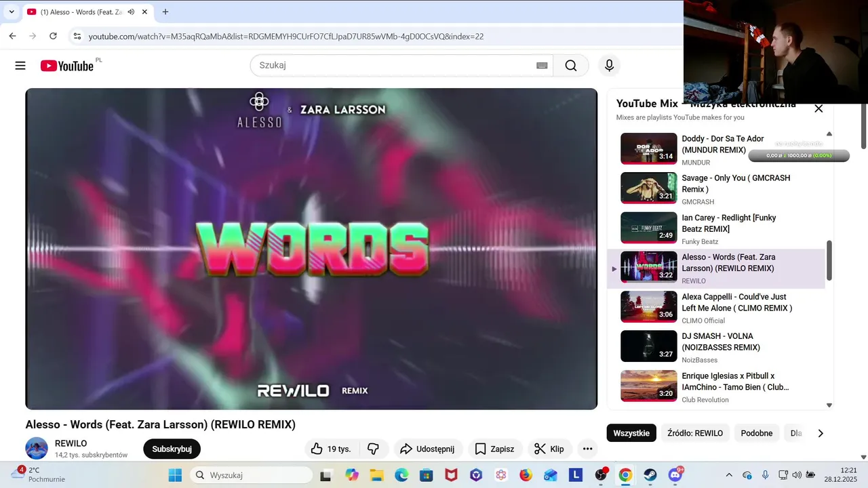868x488 pixels.
Task: Open volume control in system tray
Action: (797, 475)
